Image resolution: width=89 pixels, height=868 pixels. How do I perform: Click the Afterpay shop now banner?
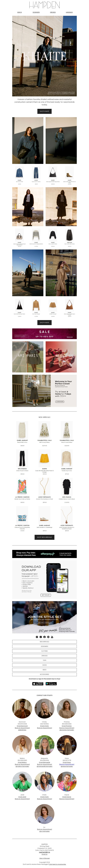[44, 554]
